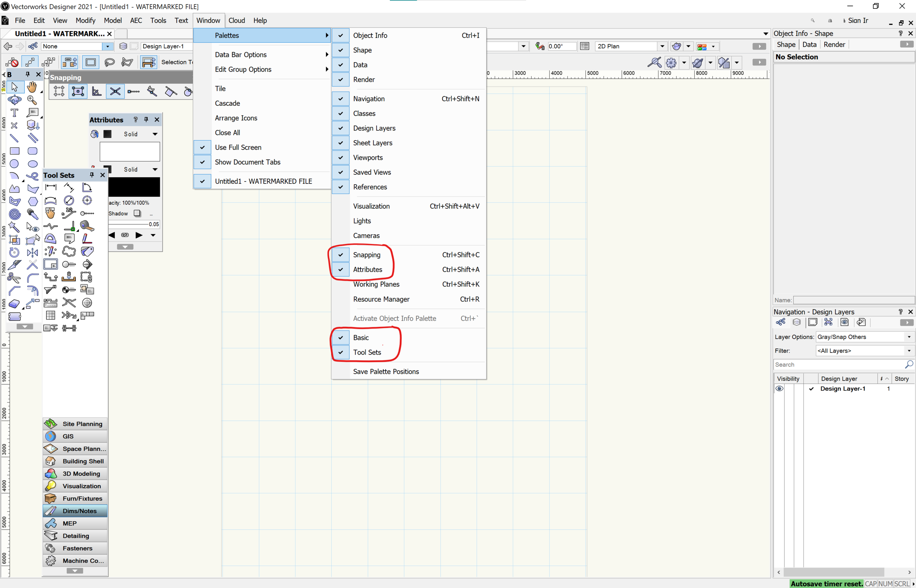Activate Snap to Intersection in Snapping palette
916x588 pixels.
pyautogui.click(x=115, y=91)
